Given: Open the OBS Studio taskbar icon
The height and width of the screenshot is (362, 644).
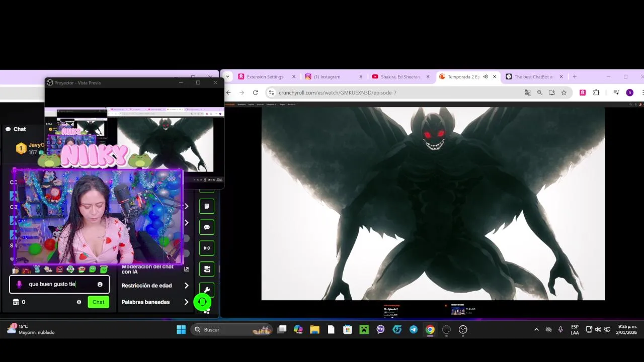Looking at the screenshot, I should tap(463, 330).
